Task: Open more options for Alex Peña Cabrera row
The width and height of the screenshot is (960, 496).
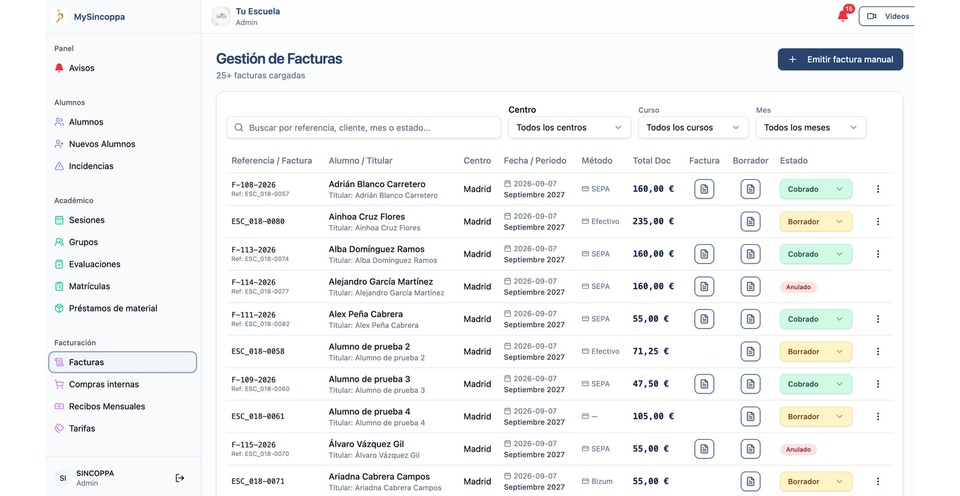Action: coord(878,319)
